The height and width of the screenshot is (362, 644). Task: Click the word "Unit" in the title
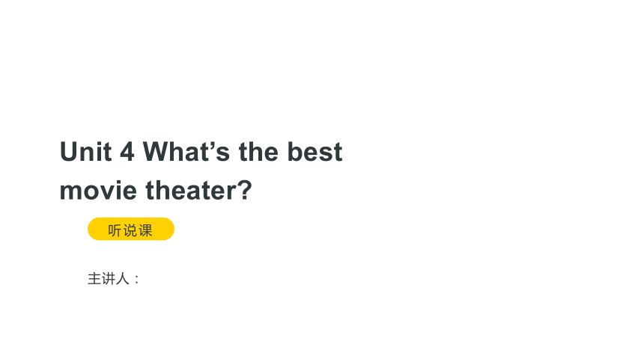tap(86, 152)
